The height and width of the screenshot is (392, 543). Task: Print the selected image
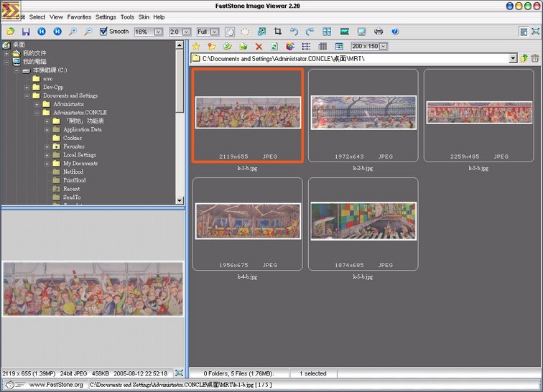tap(379, 32)
